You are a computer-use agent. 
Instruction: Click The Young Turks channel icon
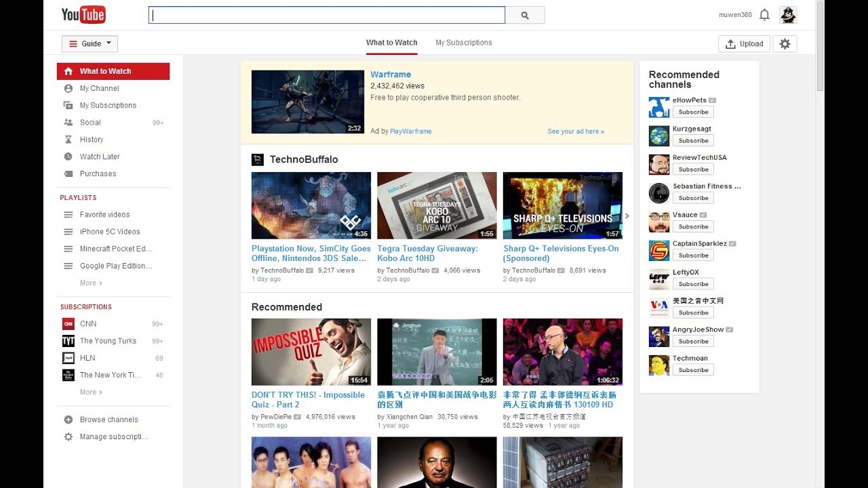point(68,341)
